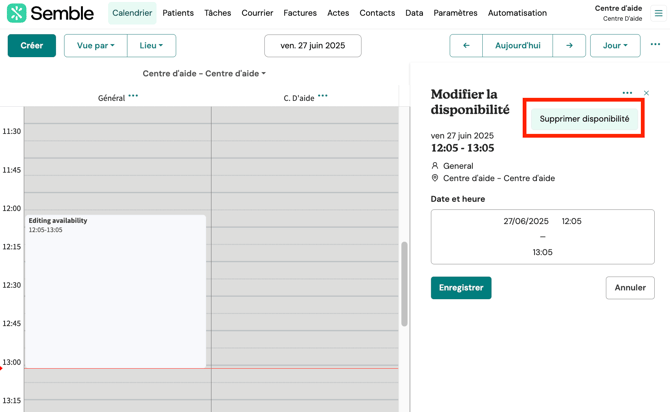Click the calendar vertical scrollbar
This screenshot has width=670, height=412.
(404, 284)
